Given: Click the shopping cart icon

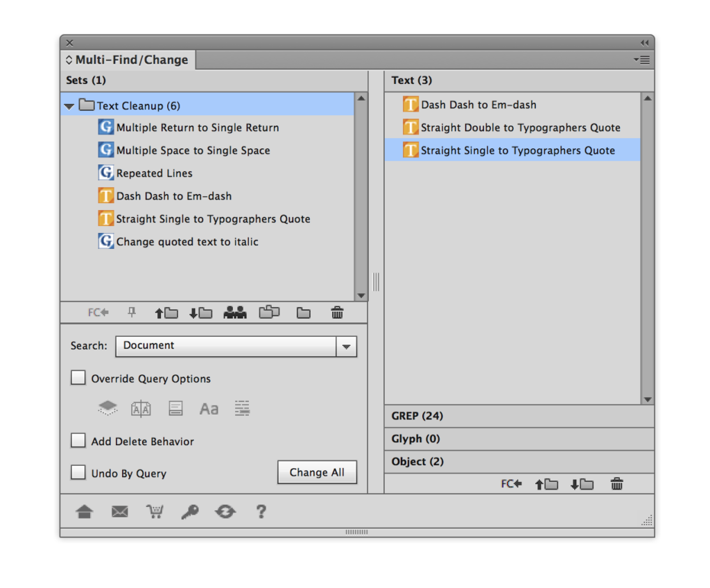Looking at the screenshot, I should [155, 512].
